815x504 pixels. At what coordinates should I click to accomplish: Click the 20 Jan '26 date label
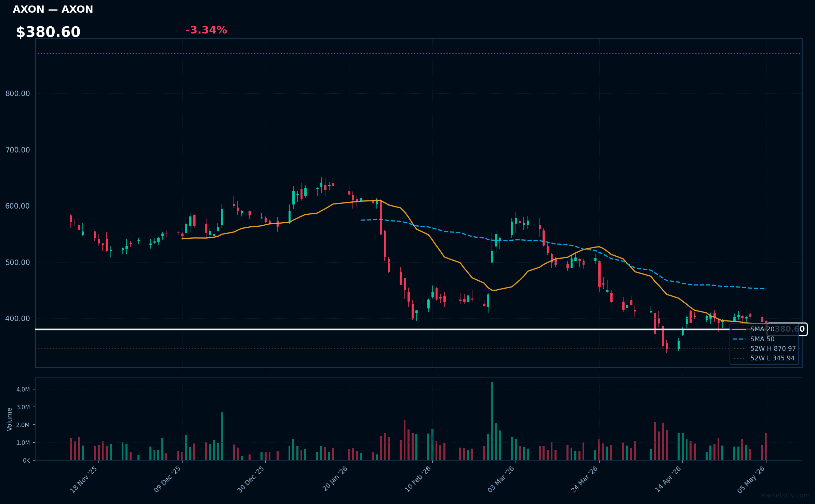335,479
